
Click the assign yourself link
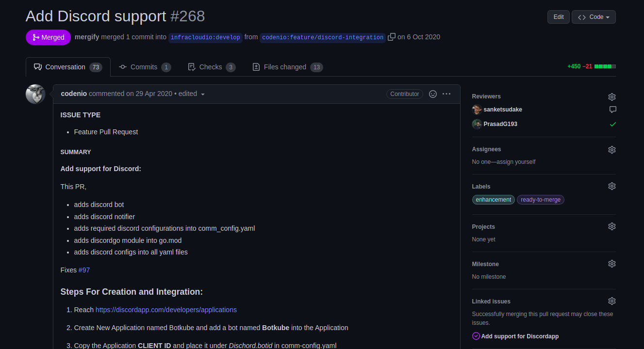516,162
